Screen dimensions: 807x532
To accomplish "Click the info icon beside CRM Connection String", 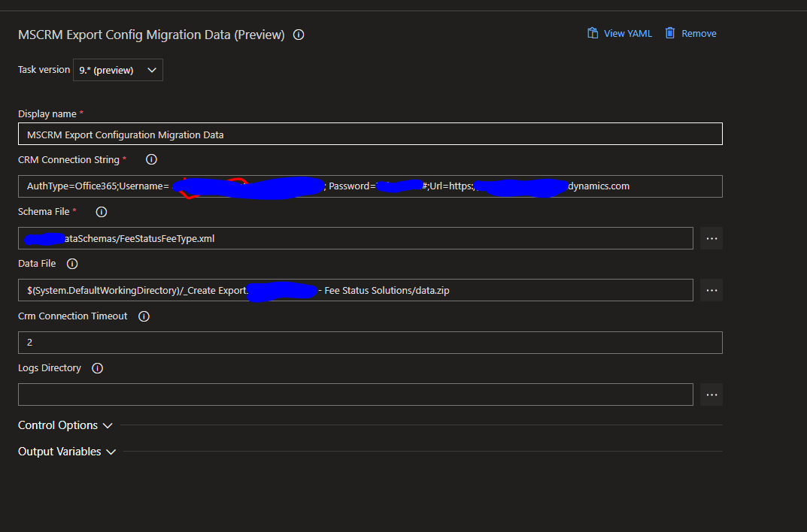I will tap(151, 159).
